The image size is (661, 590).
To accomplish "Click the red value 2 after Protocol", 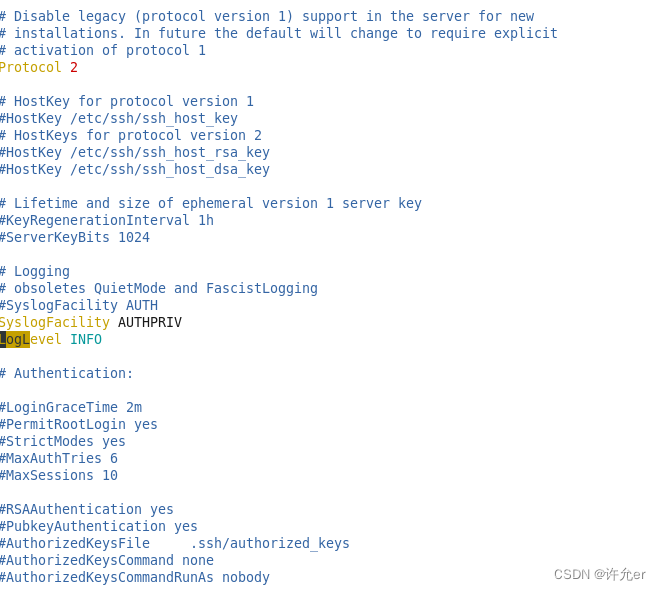I will tap(74, 67).
